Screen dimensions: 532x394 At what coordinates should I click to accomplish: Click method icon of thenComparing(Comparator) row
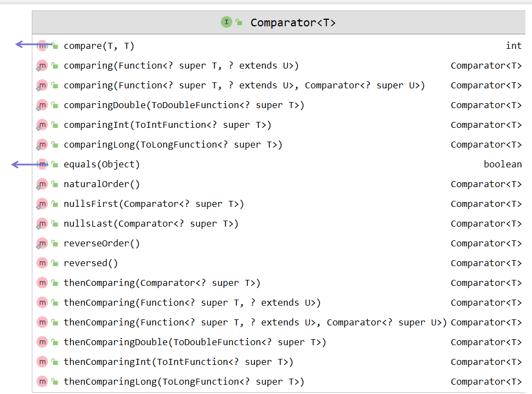(42, 283)
